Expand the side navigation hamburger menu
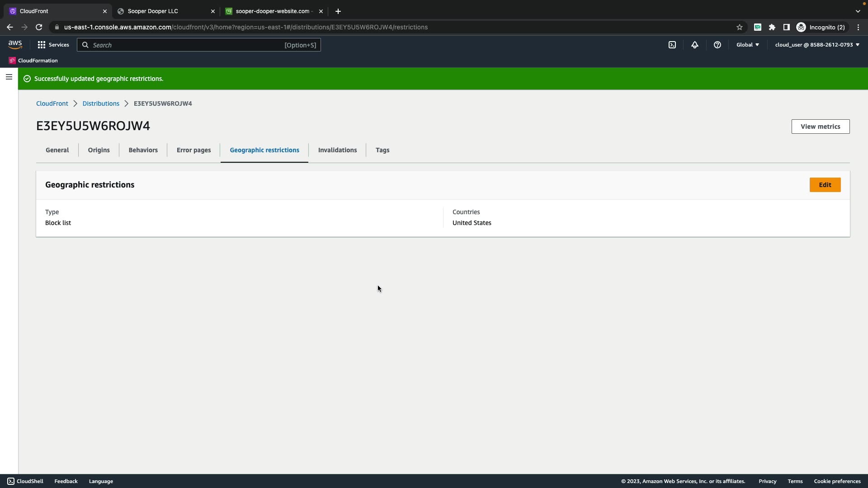This screenshot has width=868, height=488. (9, 77)
